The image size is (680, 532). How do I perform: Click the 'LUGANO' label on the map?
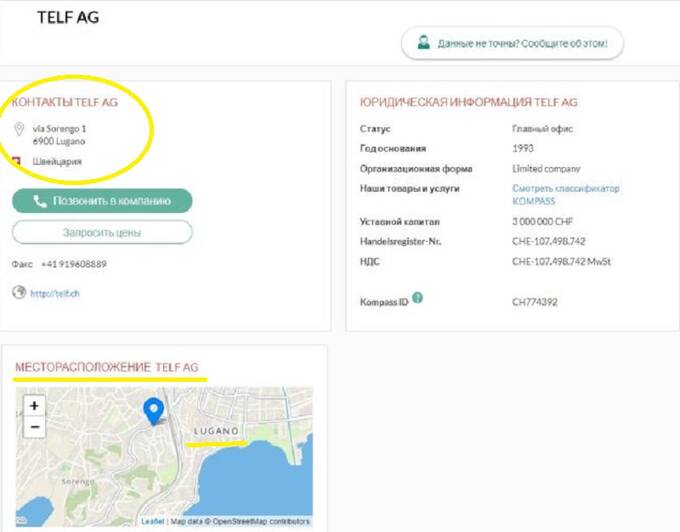coord(216,431)
